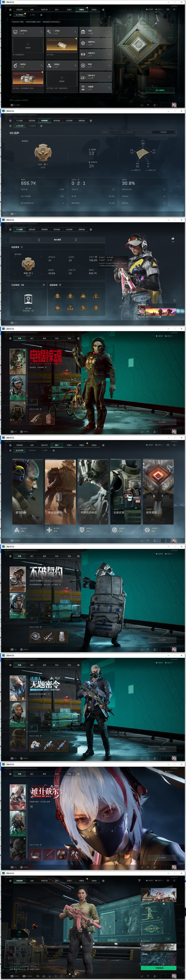Select the 指挥中心 facility in the hideout list
This screenshot has width=186, height=980.
95,43
